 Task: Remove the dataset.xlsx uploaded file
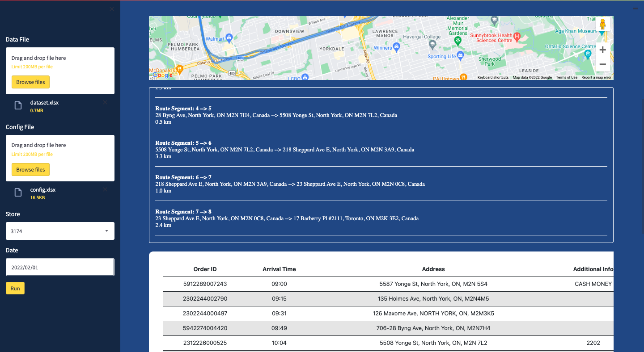pos(105,102)
